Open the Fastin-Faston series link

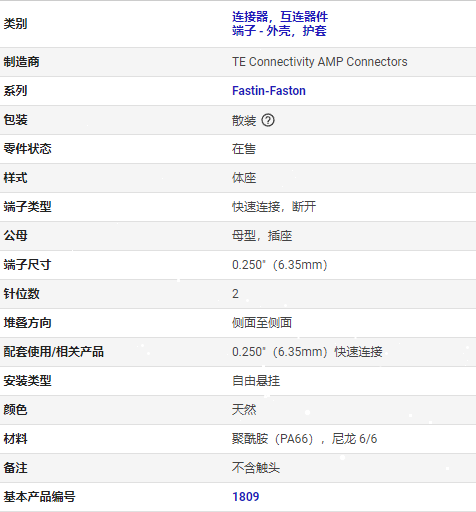(269, 91)
